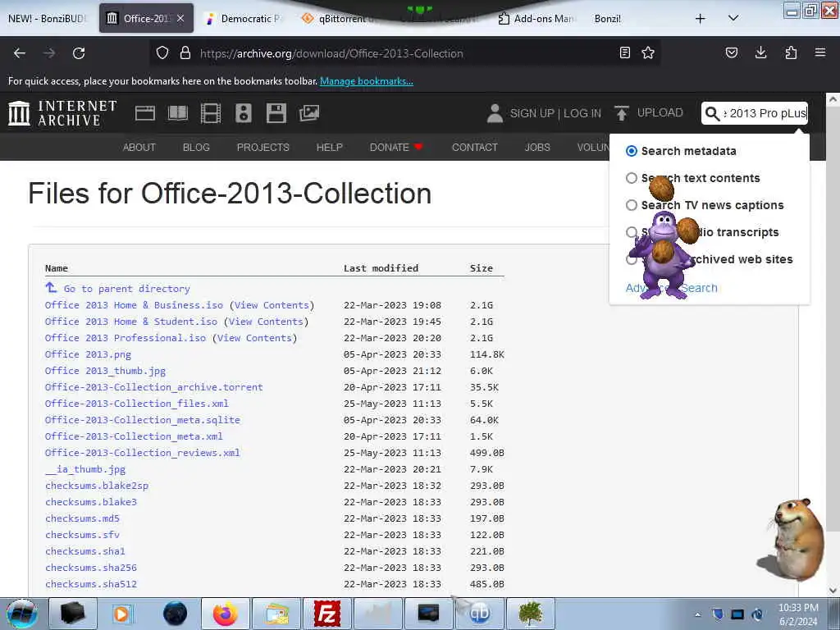Open Firefox downloads panel

click(760, 53)
